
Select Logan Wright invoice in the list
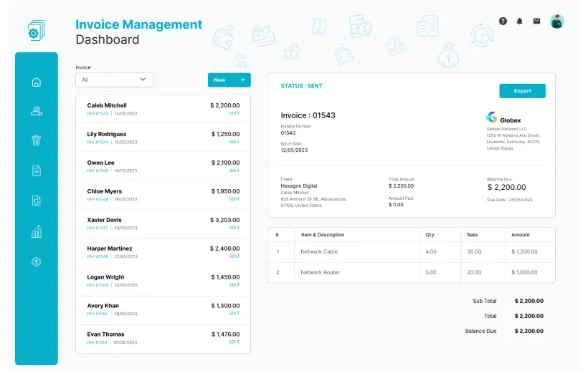163,281
